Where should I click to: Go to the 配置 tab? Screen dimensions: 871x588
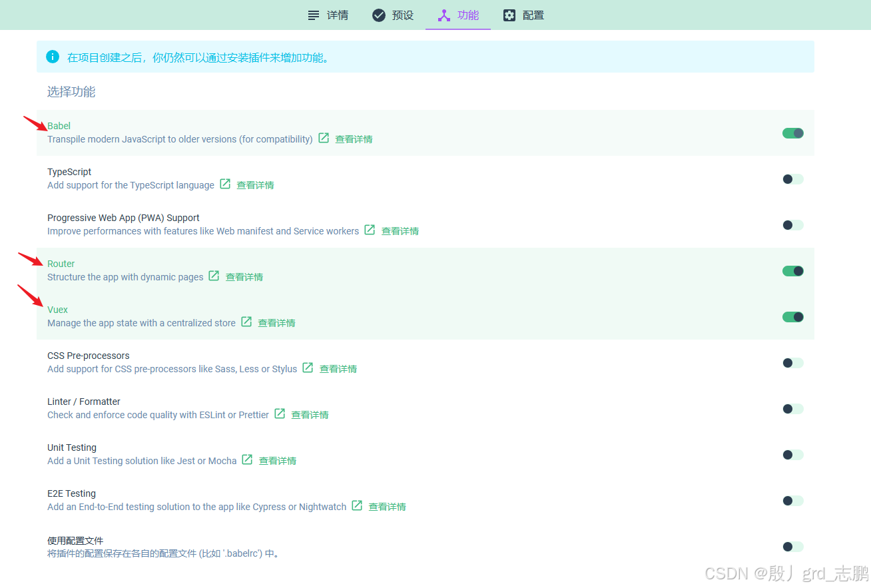pos(523,15)
